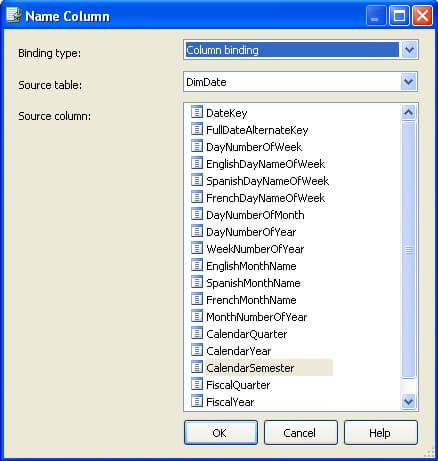Click the column icon beside SpanishDayNameOfWeek

197,180
